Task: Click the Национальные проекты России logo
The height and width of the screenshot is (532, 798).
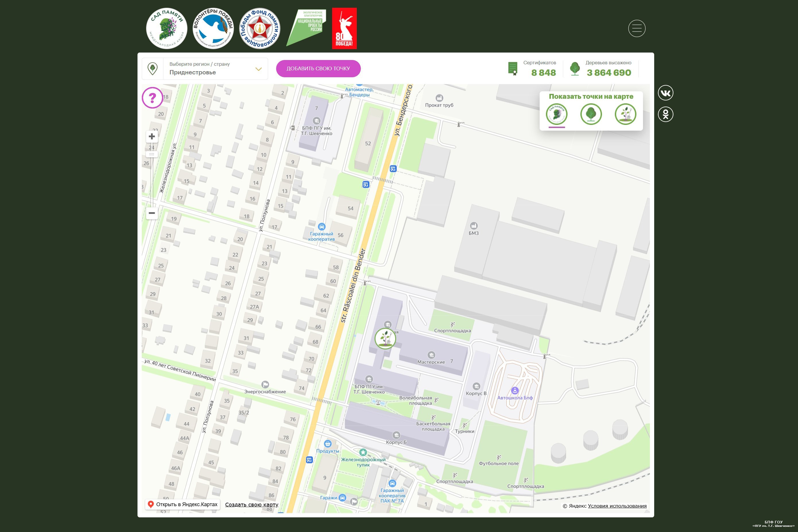Action: [x=306, y=28]
